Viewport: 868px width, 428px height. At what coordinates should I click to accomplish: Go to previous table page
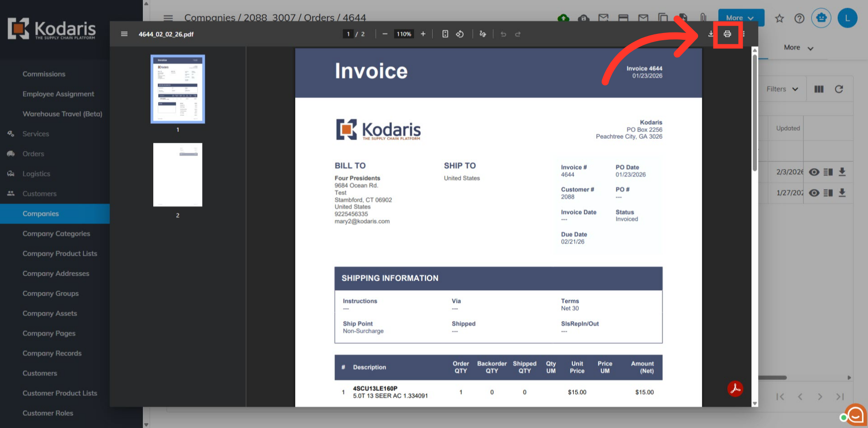click(x=800, y=397)
